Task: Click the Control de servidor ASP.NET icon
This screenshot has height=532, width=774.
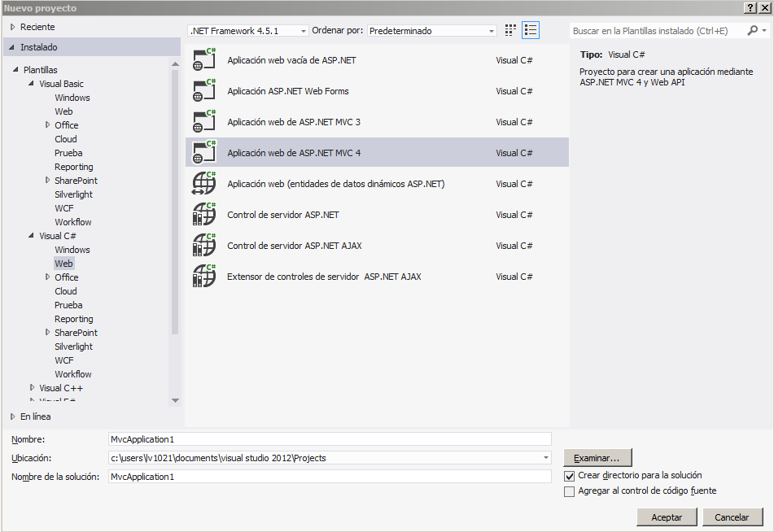Action: coord(203,215)
